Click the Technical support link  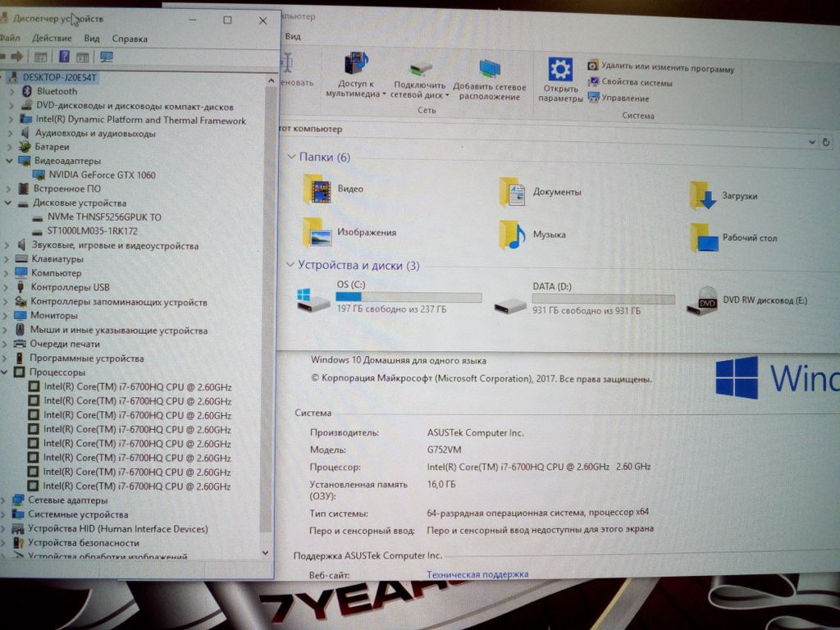click(477, 574)
